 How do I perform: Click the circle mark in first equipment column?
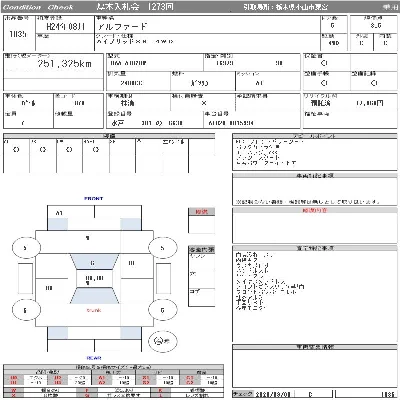[x=16, y=150]
